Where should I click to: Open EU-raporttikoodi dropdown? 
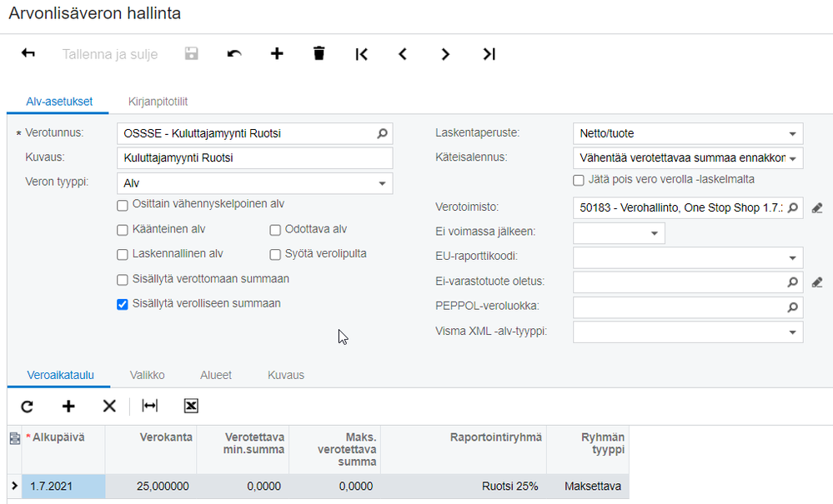[x=791, y=258]
